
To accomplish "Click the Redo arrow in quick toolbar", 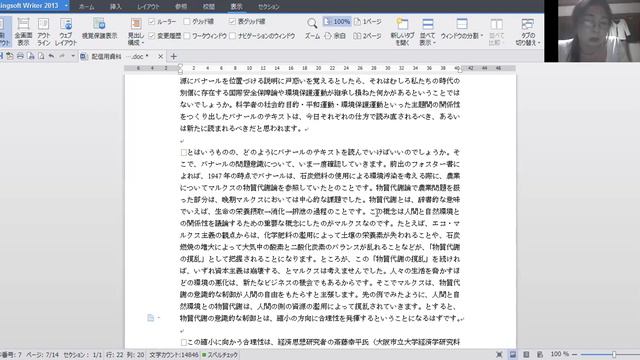I will click(62, 56).
